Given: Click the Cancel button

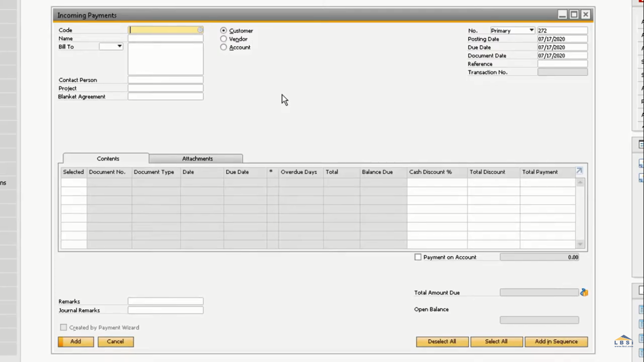Looking at the screenshot, I should [116, 341].
